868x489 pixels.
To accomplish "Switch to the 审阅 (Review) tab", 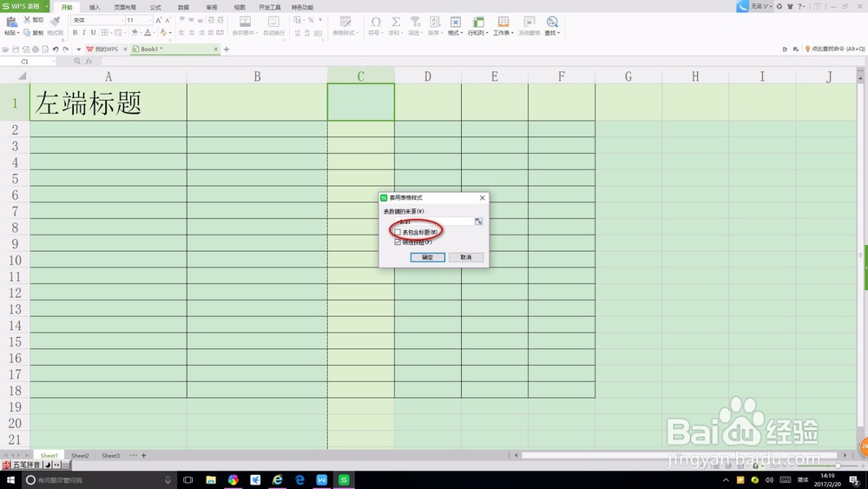I will pyautogui.click(x=212, y=7).
